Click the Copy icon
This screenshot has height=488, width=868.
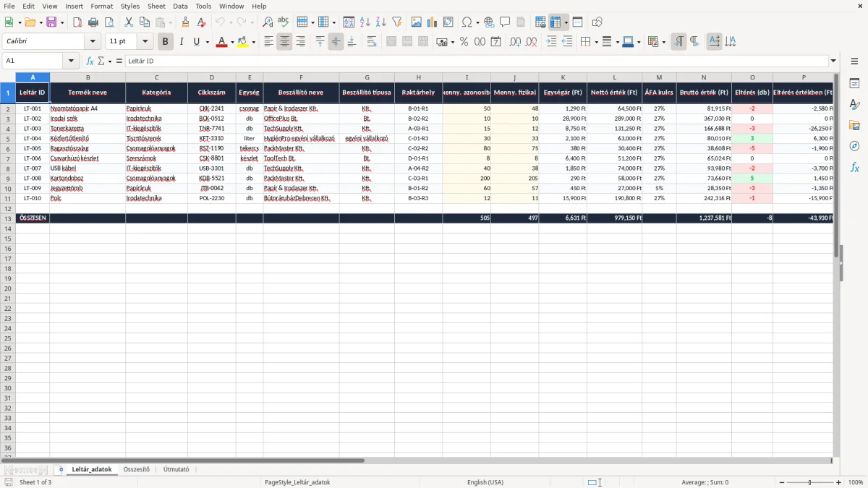click(x=145, y=22)
